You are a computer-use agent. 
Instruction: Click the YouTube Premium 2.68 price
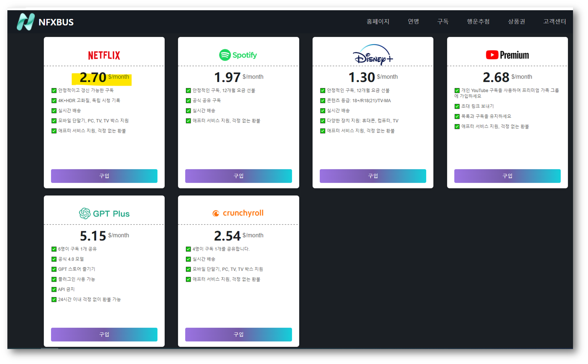click(496, 77)
